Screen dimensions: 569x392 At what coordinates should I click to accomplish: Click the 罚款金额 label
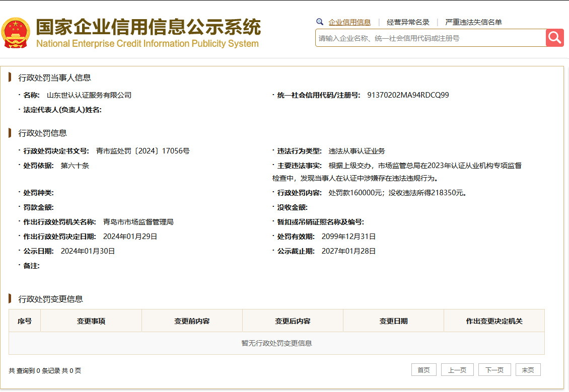(x=38, y=207)
